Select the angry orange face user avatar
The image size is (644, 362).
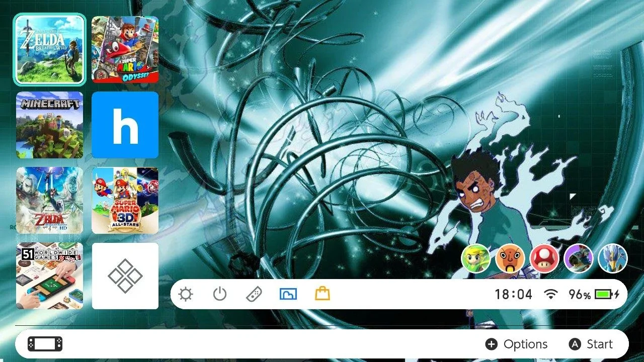(510, 258)
